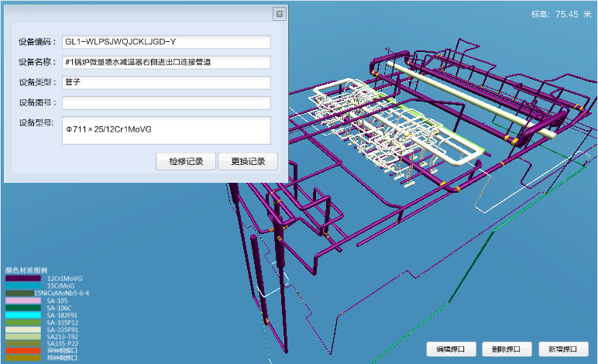
Task: Click the SA-182F91 cyan legend swatch
Action: (x=23, y=315)
